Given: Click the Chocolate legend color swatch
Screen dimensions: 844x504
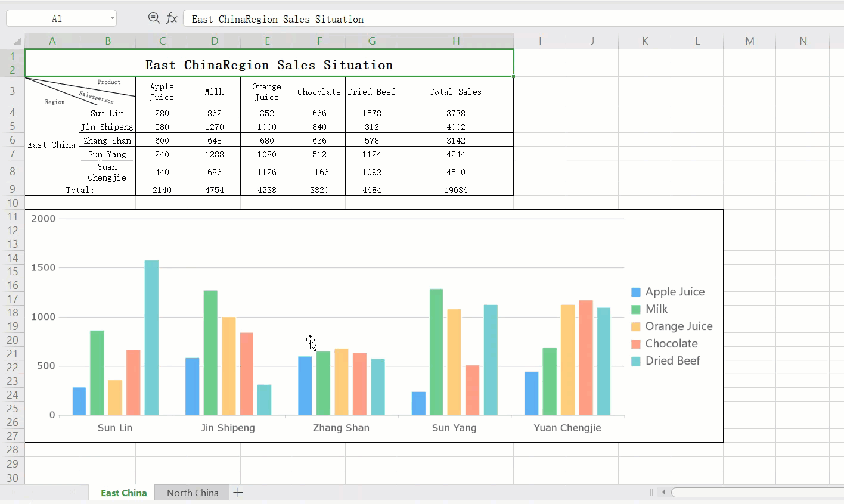Looking at the screenshot, I should tap(636, 344).
